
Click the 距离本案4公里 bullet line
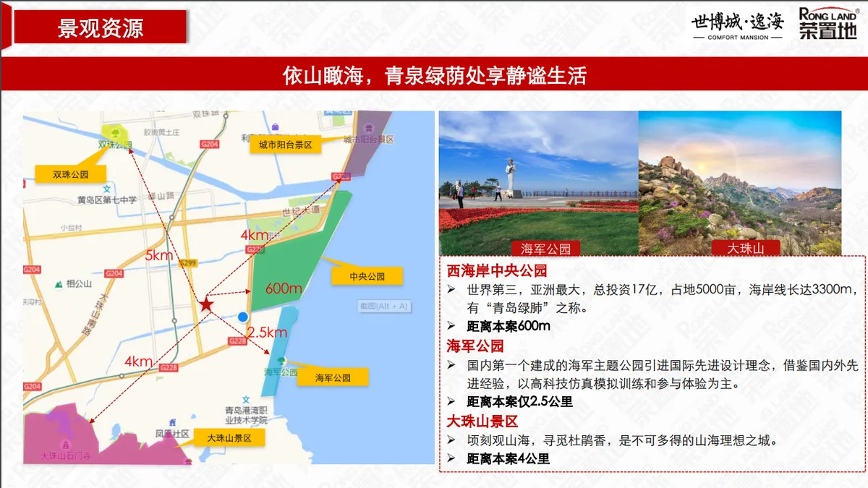tap(508, 458)
